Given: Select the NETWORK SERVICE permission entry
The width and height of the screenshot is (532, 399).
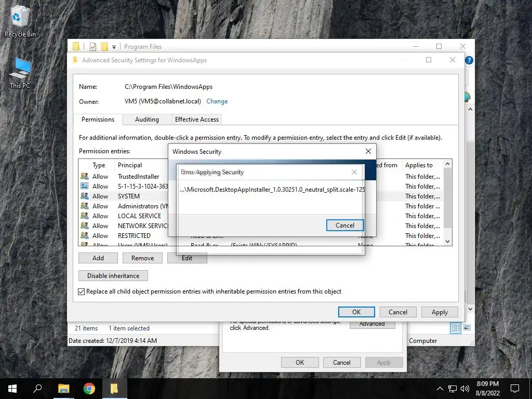Looking at the screenshot, I should (x=142, y=225).
